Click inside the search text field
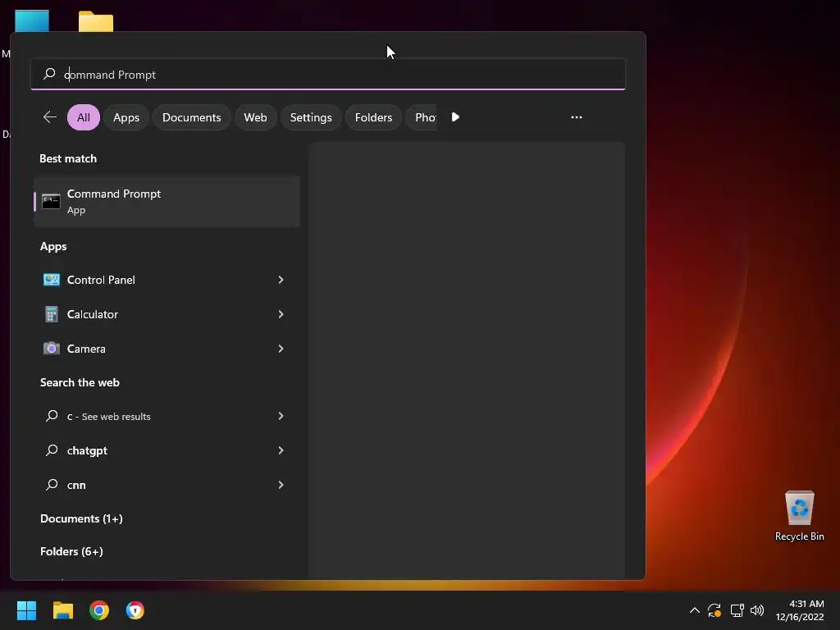Screen dimensions: 840x630 click(x=328, y=74)
